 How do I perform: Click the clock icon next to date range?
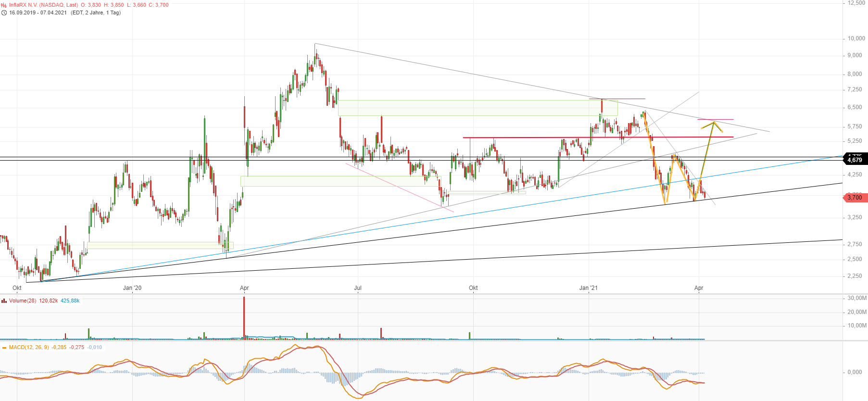[4, 13]
